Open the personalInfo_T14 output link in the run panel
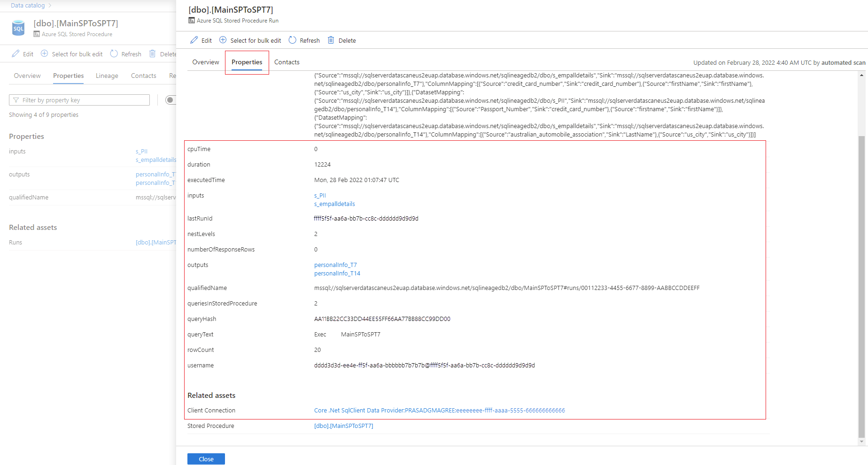Screen dimensions: 868x465 (337, 274)
